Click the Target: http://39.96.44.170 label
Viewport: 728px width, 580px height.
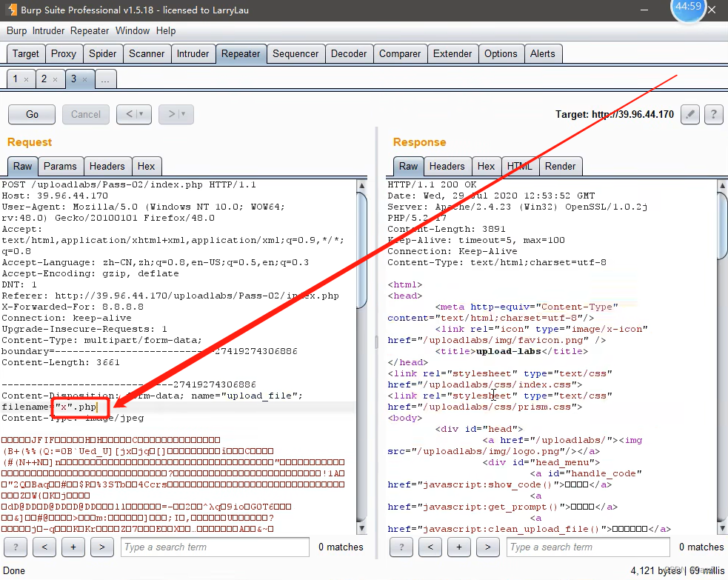(x=614, y=114)
